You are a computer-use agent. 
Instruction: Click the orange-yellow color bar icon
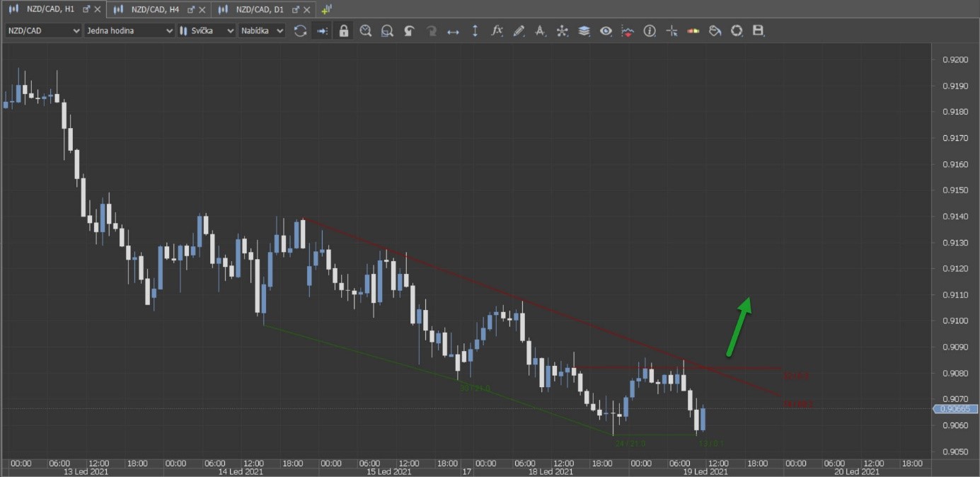693,31
